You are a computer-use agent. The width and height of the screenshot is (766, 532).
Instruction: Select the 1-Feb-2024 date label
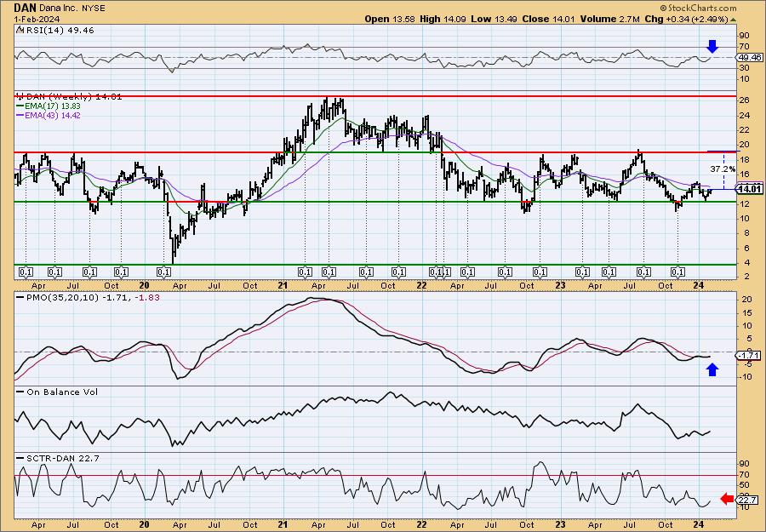pos(37,19)
